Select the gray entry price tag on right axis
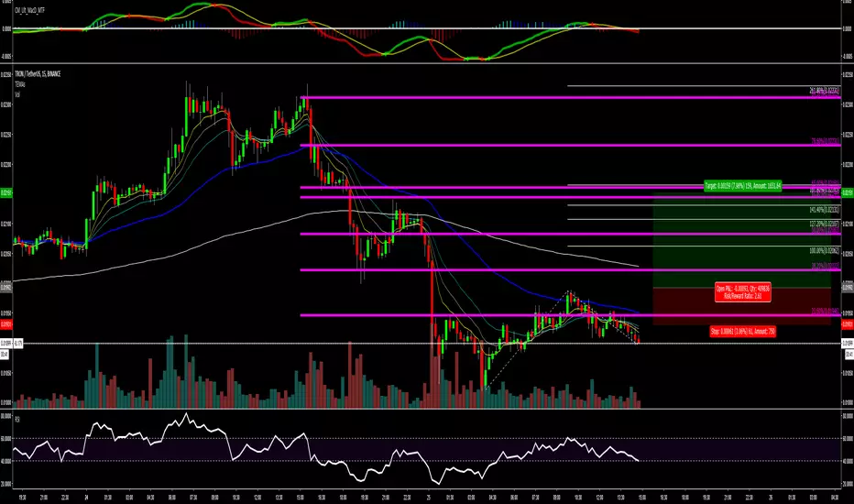 tap(848, 287)
